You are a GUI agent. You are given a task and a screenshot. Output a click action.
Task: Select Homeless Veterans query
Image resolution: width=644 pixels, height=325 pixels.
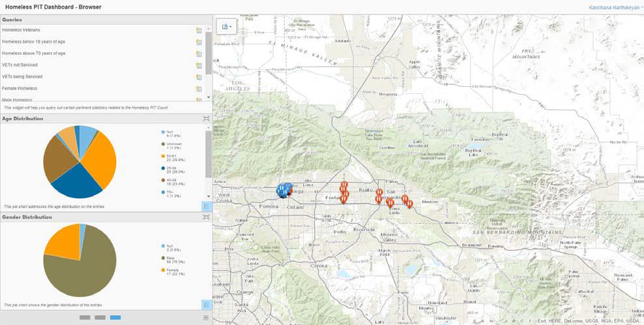[21, 30]
